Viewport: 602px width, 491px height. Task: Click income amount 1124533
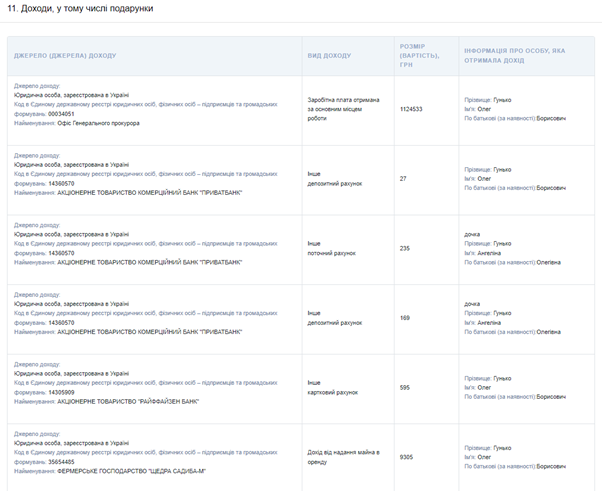[411, 109]
